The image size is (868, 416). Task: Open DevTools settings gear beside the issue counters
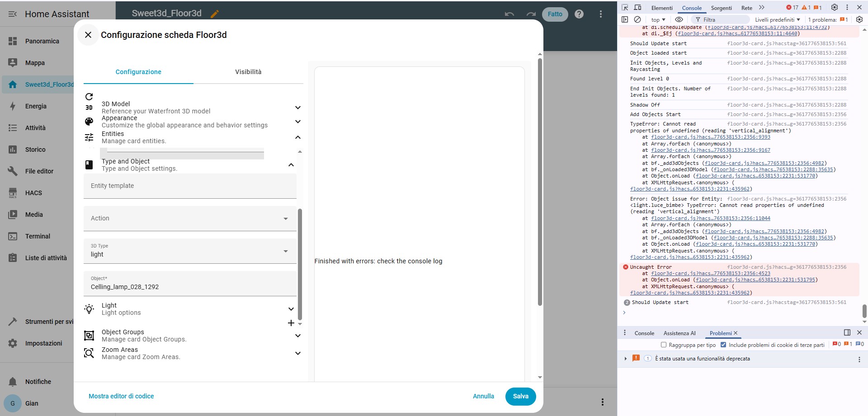pyautogui.click(x=835, y=7)
